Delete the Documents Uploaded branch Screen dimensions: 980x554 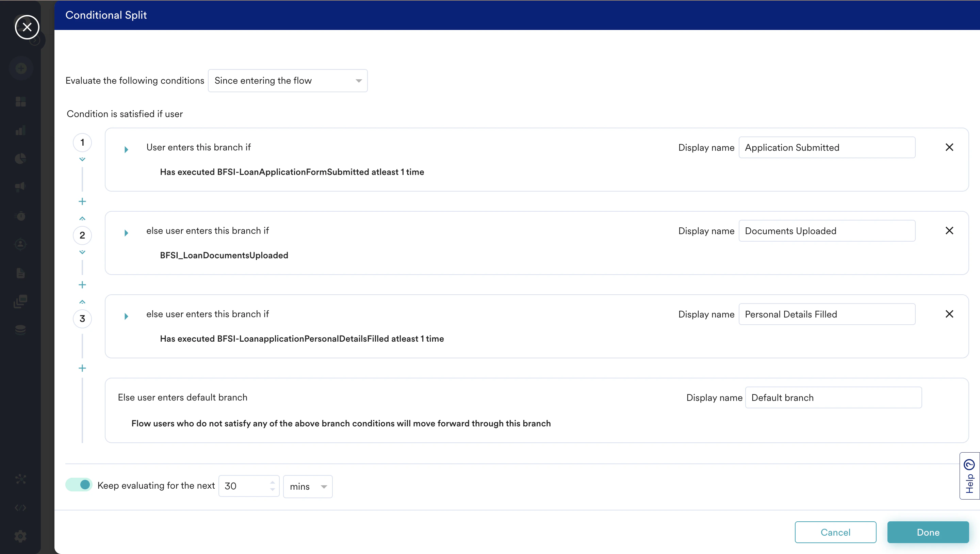click(x=949, y=231)
